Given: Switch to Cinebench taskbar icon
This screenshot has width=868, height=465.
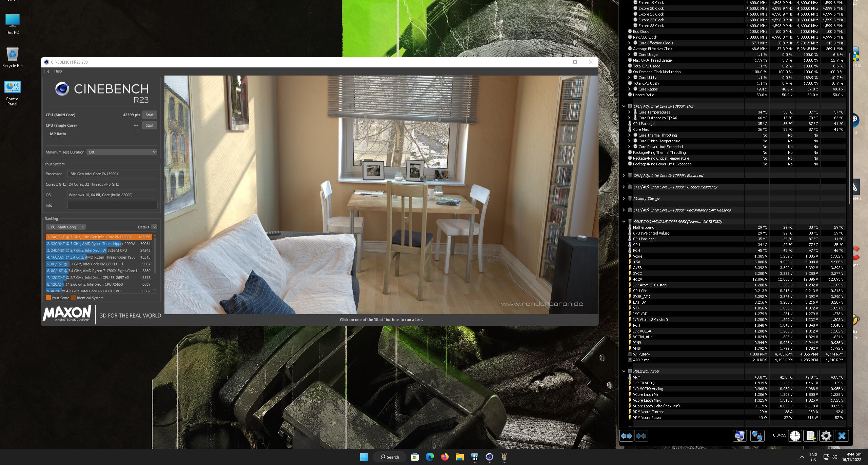Looking at the screenshot, I should (489, 457).
